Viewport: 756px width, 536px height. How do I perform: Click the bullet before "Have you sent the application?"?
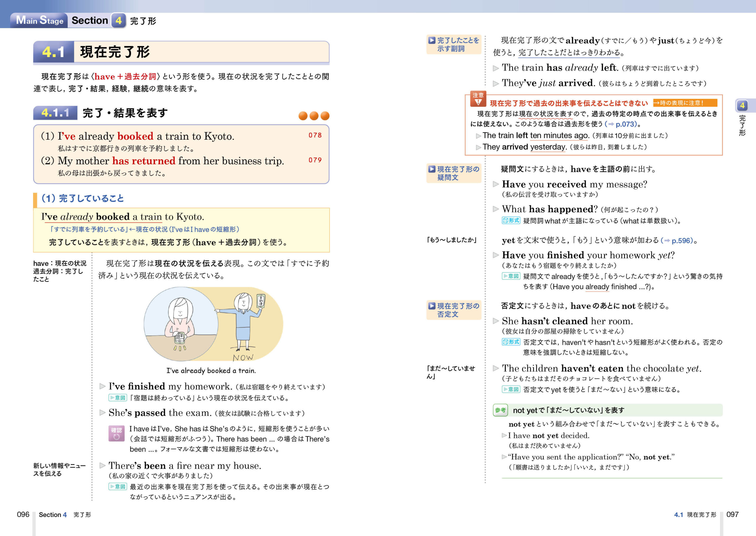(x=504, y=457)
